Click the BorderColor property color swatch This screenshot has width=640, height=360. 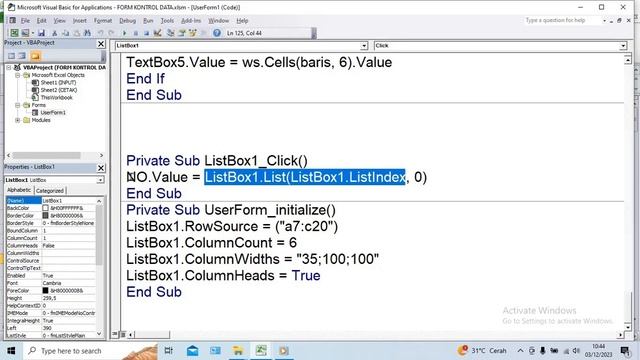(45, 216)
